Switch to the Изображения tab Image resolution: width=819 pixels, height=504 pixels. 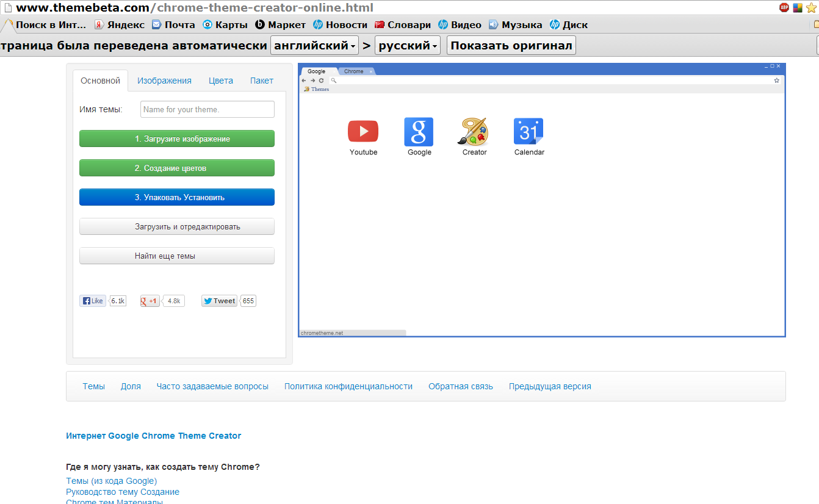point(164,81)
